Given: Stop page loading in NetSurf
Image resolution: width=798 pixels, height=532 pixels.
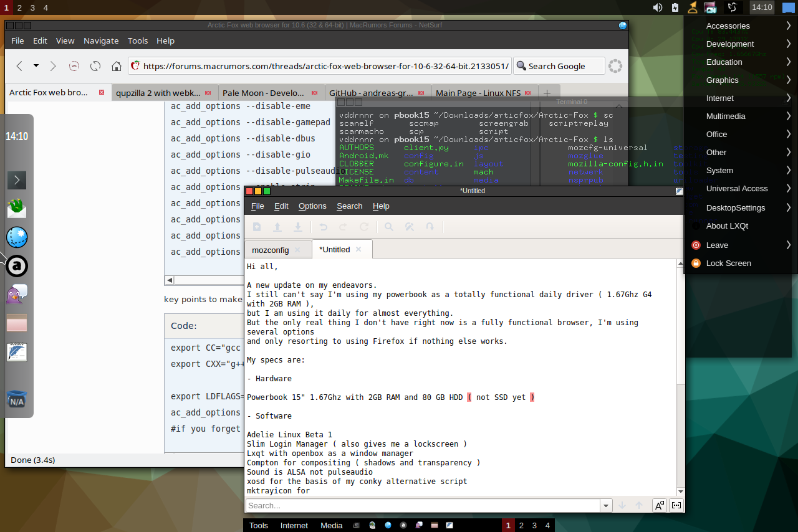Looking at the screenshot, I should pos(74,66).
